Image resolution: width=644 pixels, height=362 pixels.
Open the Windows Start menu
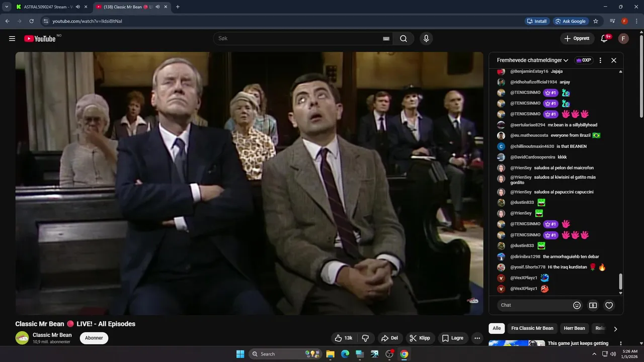point(240,354)
